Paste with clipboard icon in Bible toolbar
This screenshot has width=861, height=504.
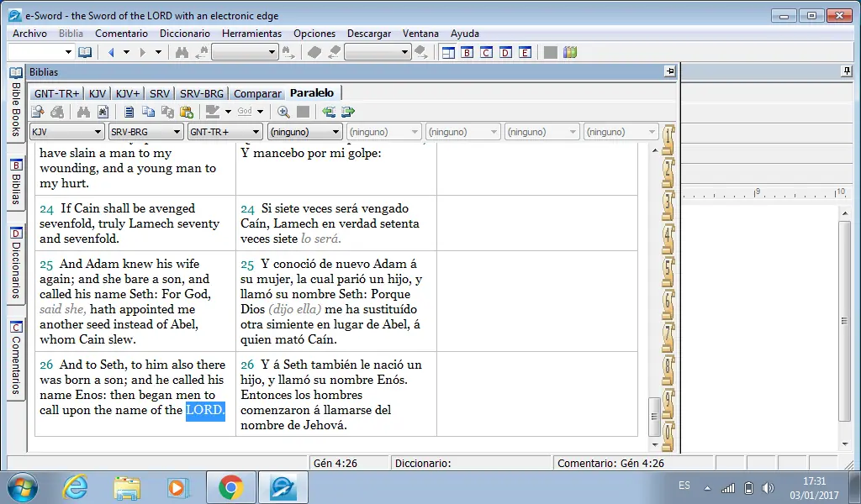(187, 112)
